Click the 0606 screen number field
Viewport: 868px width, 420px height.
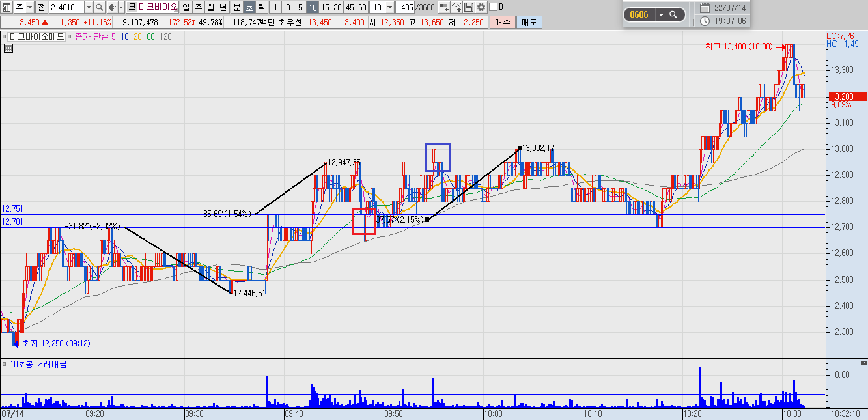tap(639, 14)
